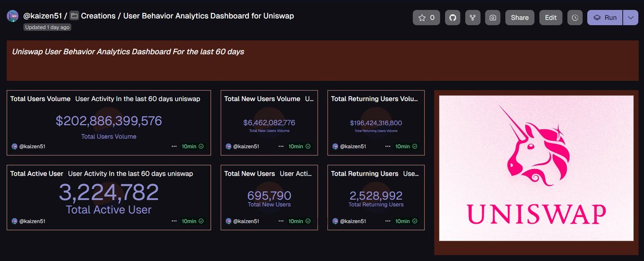Go to the Creations folder
This screenshot has width=644, height=261.
pyautogui.click(x=99, y=16)
